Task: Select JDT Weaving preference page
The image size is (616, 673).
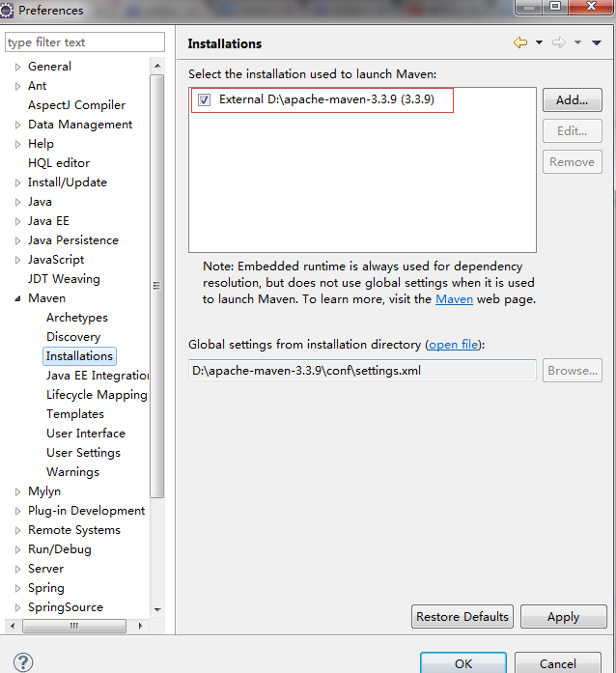Action: (x=64, y=279)
